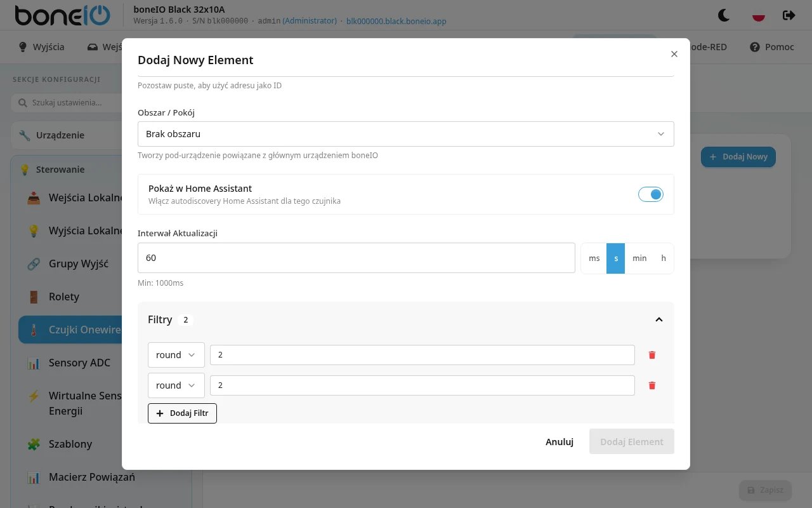
Task: Open the Obszar / Pokój dropdown
Action: tap(406, 134)
